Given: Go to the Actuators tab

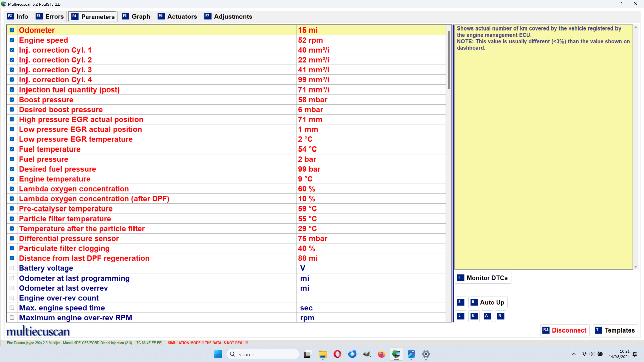Looking at the screenshot, I should coord(177,17).
